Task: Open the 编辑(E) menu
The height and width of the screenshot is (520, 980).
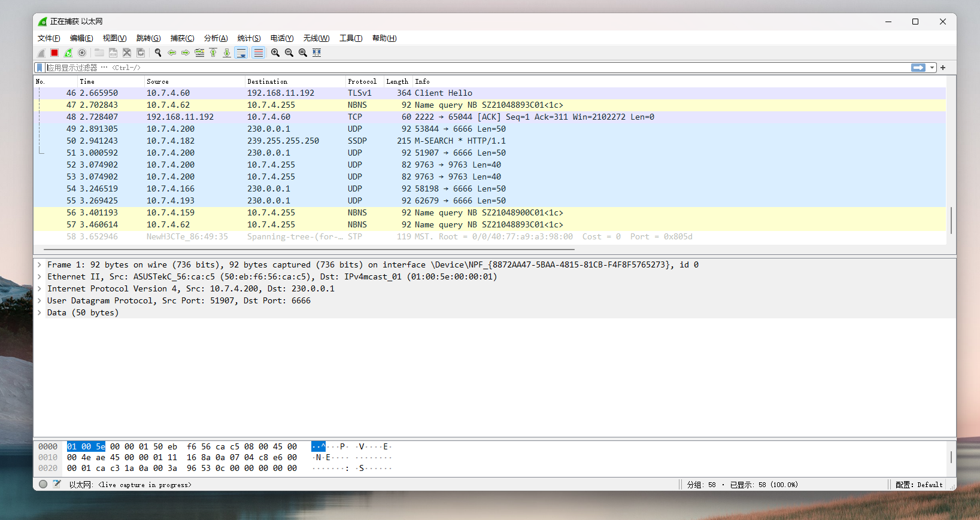Action: [x=81, y=38]
